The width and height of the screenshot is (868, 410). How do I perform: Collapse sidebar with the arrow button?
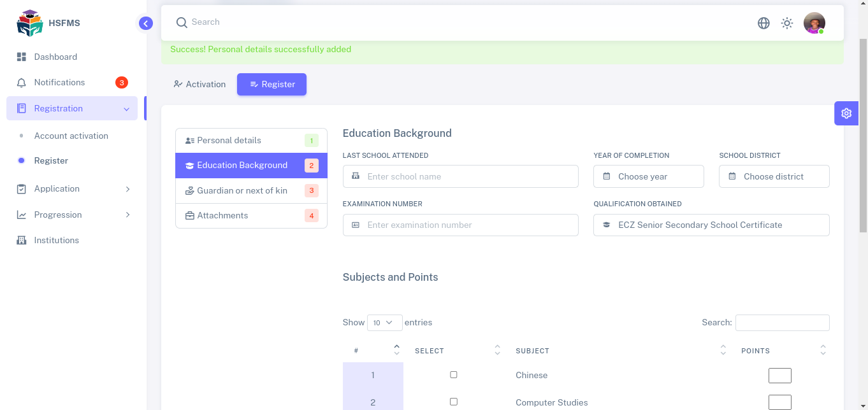(146, 24)
